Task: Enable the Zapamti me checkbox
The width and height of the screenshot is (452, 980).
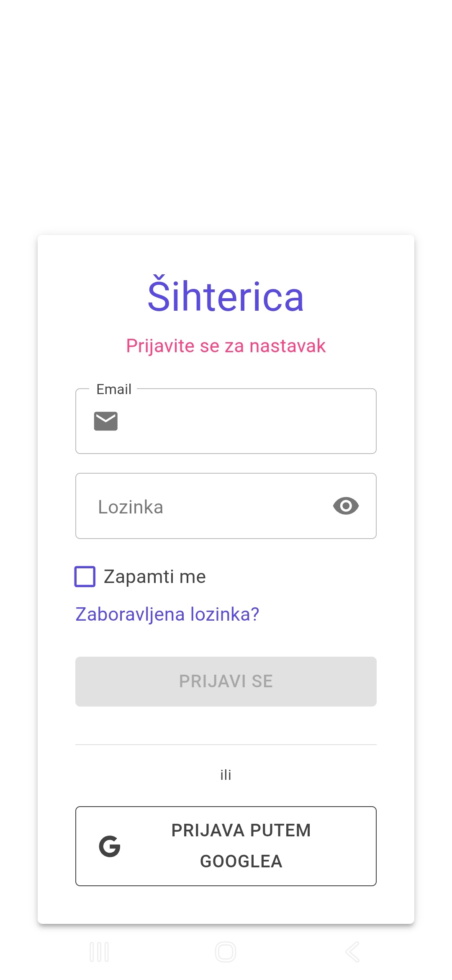Action: 85,577
